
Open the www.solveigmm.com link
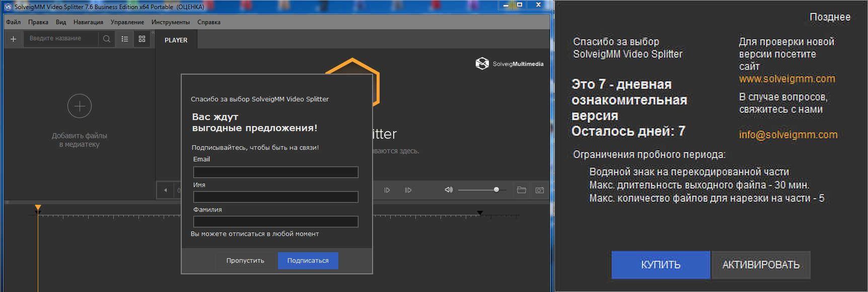(x=786, y=79)
